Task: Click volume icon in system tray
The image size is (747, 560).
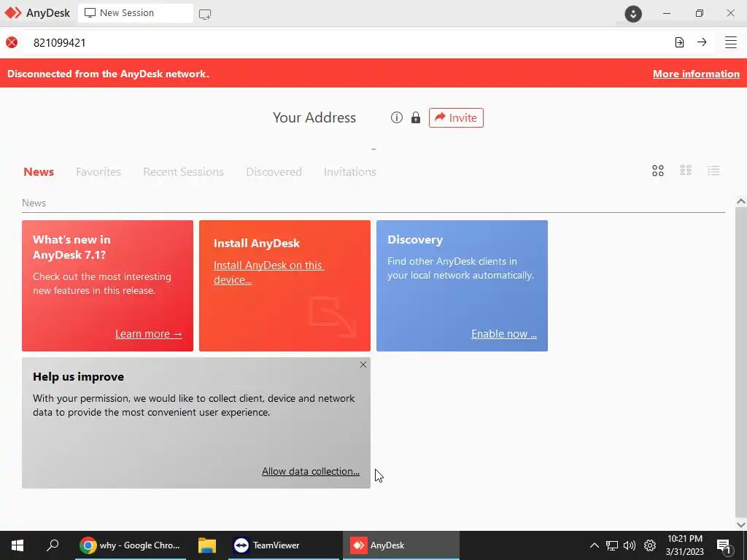Action: [x=630, y=545]
